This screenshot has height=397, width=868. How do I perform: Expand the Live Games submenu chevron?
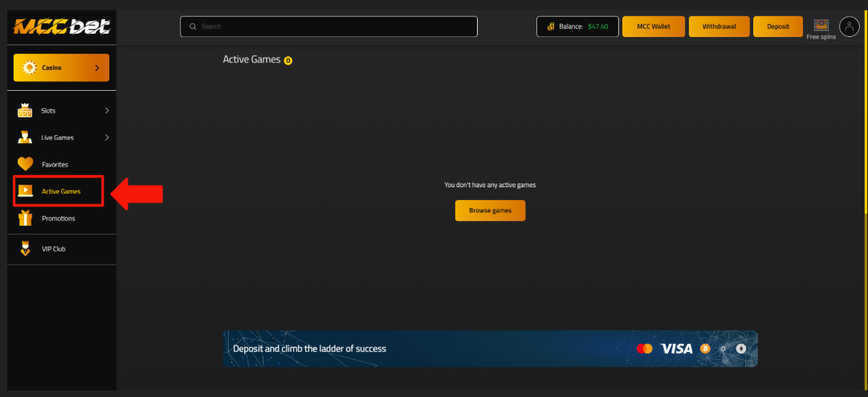(x=106, y=137)
